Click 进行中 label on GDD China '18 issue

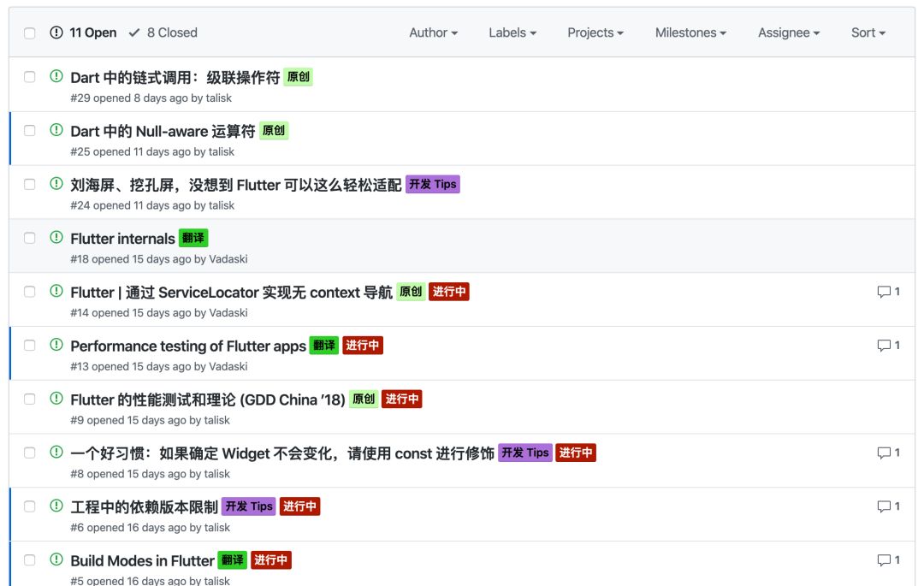[x=402, y=399]
